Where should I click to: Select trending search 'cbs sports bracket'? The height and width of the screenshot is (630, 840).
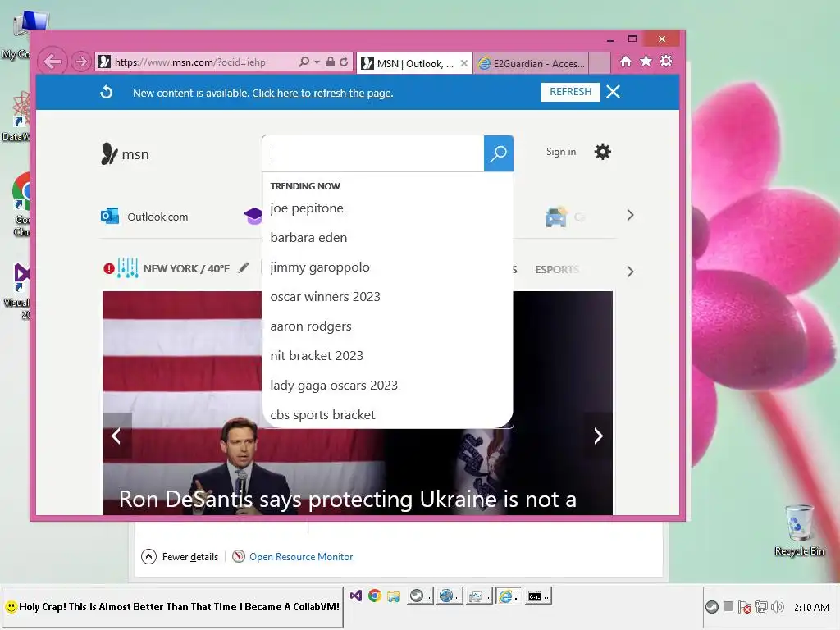pos(322,415)
